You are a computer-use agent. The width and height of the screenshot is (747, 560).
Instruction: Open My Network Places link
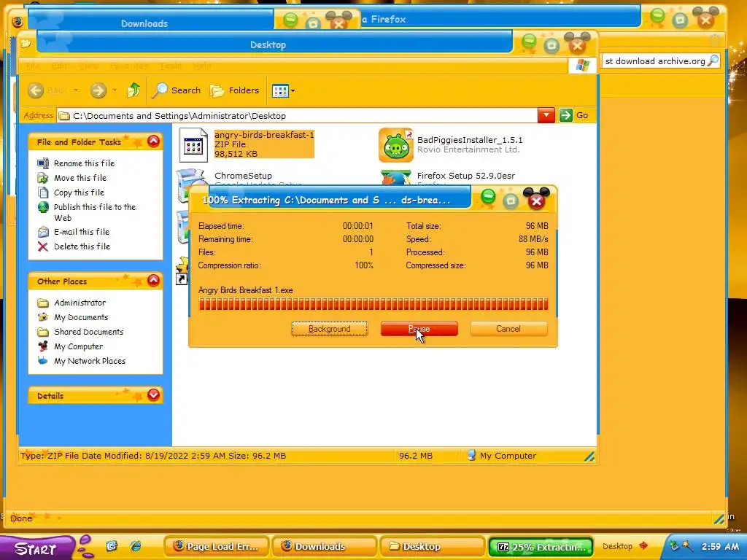tap(90, 361)
